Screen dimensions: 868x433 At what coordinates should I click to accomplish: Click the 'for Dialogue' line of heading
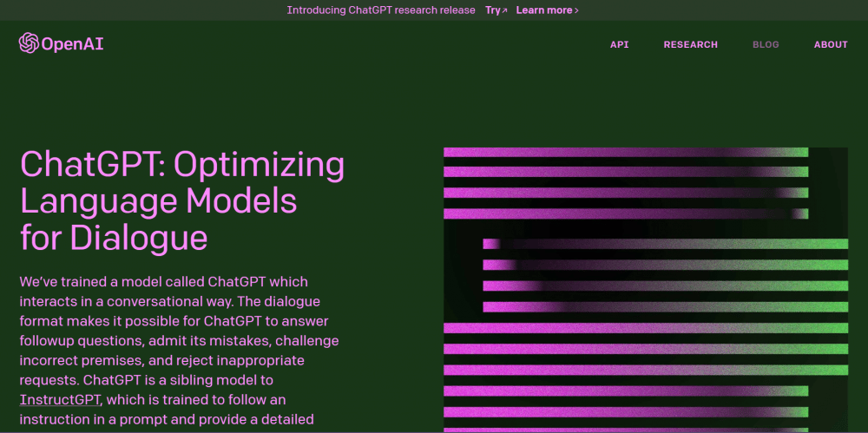point(114,237)
